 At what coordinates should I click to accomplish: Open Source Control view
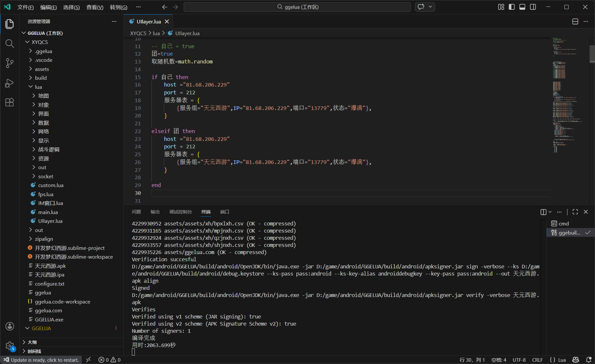10,63
